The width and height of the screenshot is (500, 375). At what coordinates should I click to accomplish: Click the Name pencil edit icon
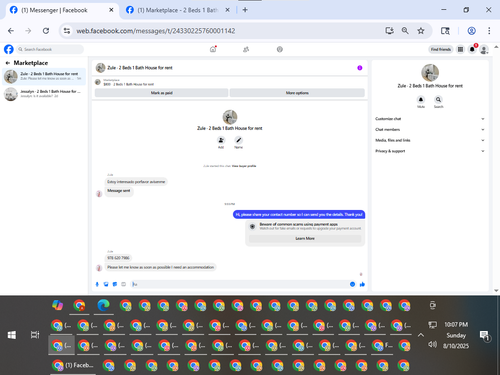(238, 140)
